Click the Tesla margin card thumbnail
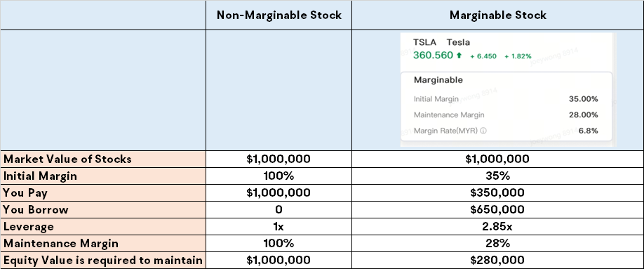This screenshot has height=269, width=644. (x=507, y=90)
